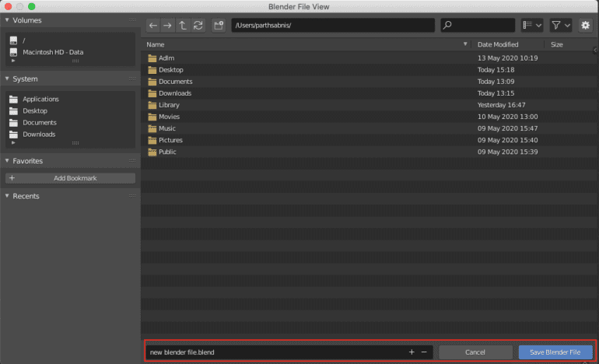Cancel the save dialog
The height and width of the screenshot is (364, 599).
tap(475, 352)
